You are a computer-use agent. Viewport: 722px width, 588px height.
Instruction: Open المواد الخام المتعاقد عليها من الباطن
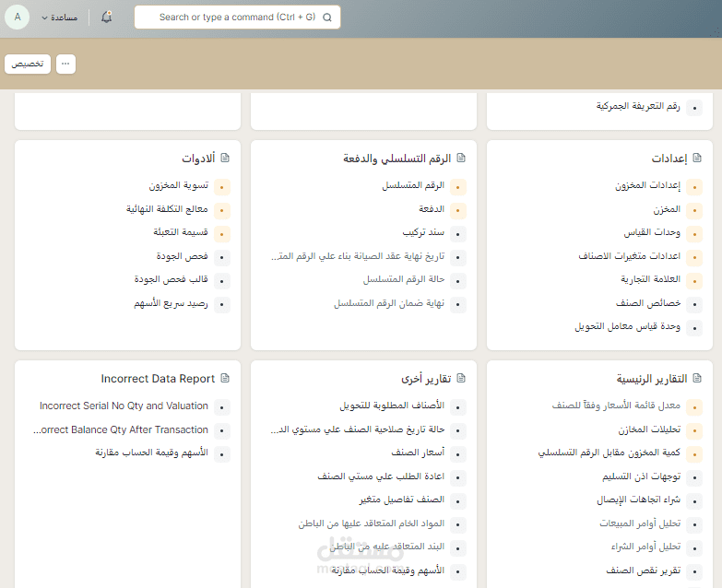(x=371, y=523)
